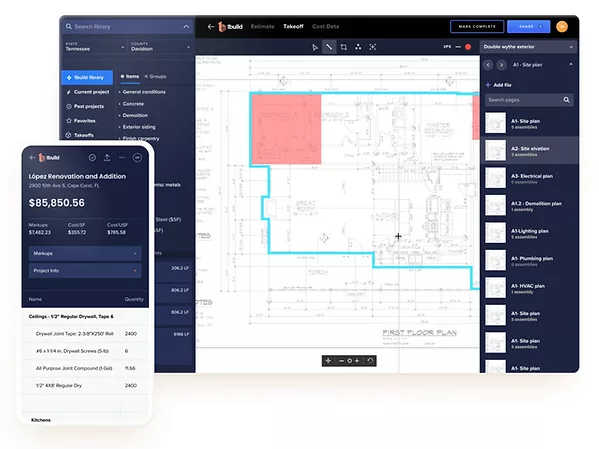The height and width of the screenshot is (449, 599).
Task: Select the area crop tool
Action: click(343, 47)
